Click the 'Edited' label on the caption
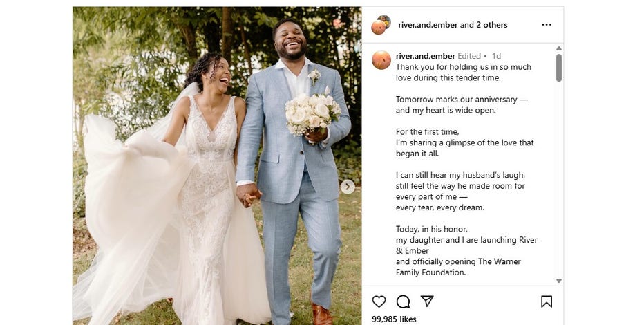Viewport: 644px width, 325px height. tap(469, 56)
